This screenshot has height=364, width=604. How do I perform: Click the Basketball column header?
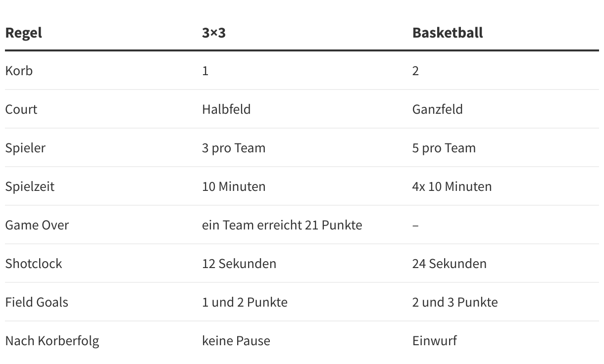tap(448, 33)
